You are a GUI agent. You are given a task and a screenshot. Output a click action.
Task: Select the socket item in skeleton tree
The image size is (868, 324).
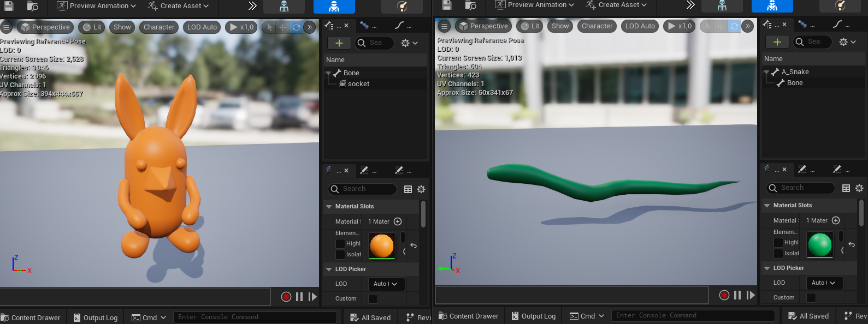click(358, 84)
